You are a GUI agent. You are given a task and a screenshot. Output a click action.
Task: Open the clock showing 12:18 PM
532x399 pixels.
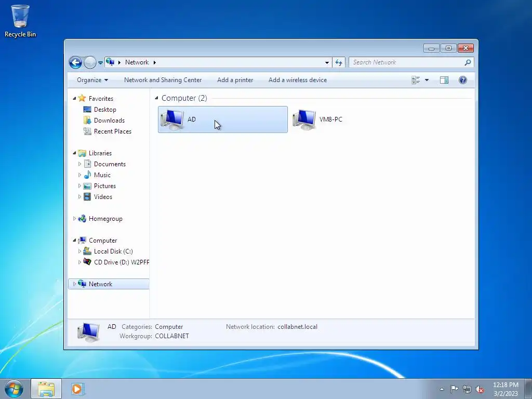[x=506, y=389]
